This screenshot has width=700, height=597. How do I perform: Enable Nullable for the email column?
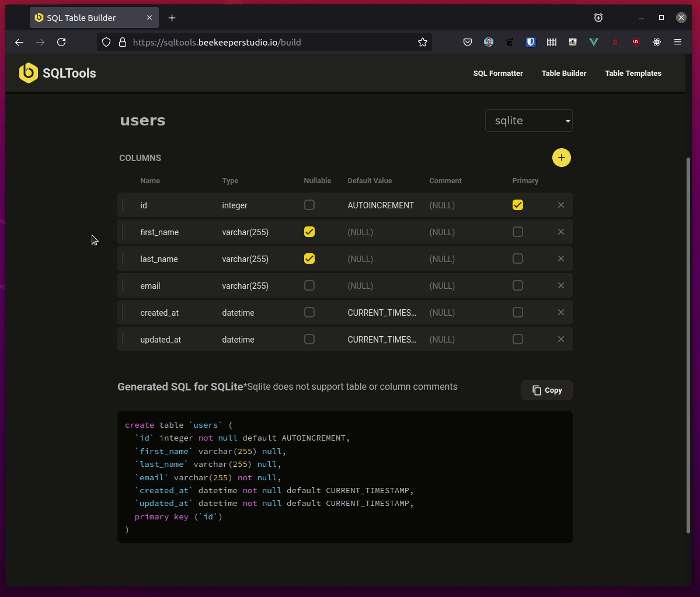point(309,285)
